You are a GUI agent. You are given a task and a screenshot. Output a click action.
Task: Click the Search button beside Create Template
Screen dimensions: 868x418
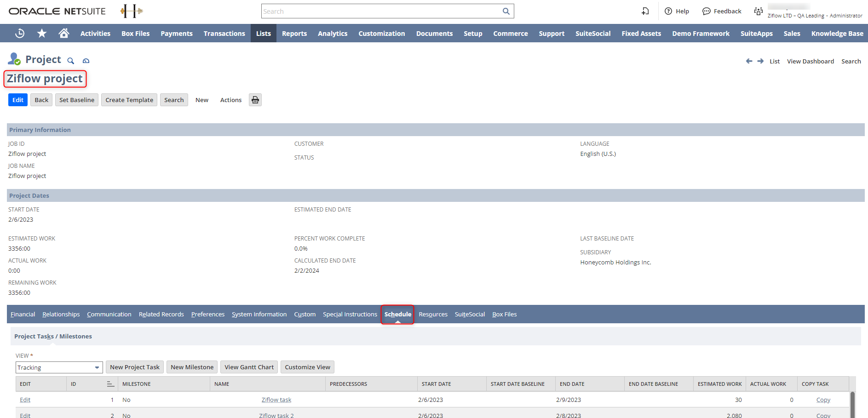(x=174, y=100)
